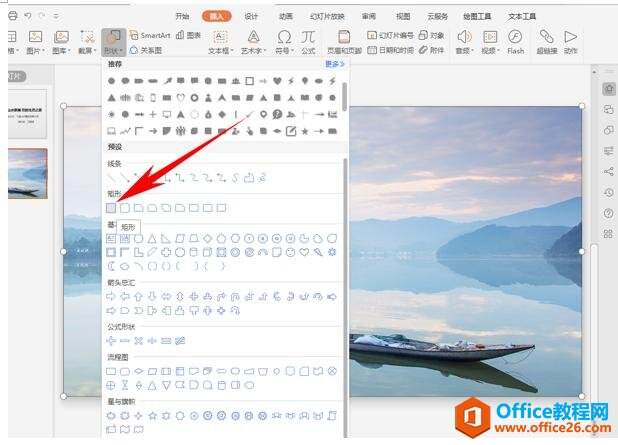The image size is (618, 445).
Task: Click the recommended shapes list scrollbar
Action: 344,97
